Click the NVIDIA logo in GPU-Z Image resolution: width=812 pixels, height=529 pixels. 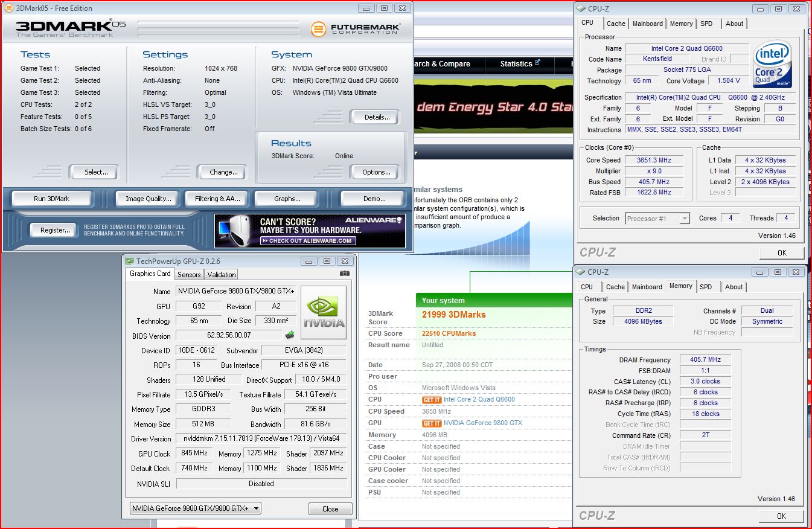pos(324,313)
